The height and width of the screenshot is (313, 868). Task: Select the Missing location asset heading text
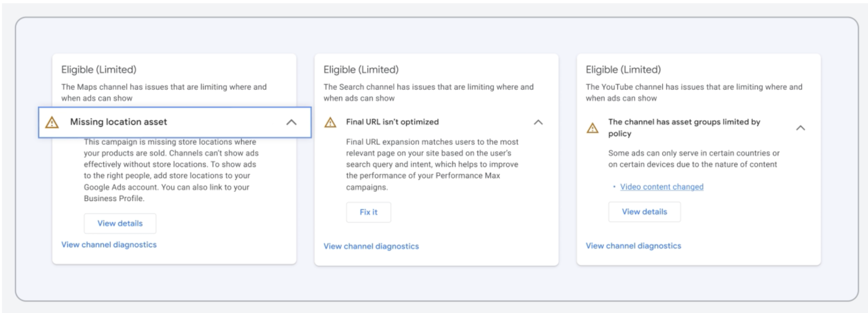(x=119, y=122)
